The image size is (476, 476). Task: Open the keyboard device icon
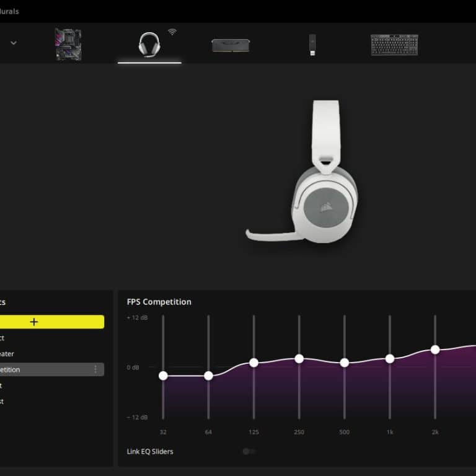pyautogui.click(x=394, y=45)
